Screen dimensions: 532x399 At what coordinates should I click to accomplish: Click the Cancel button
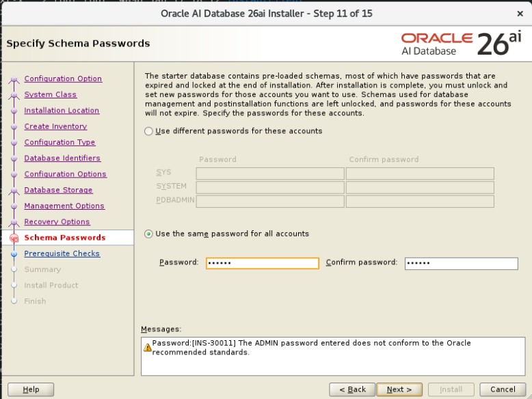[x=503, y=389]
